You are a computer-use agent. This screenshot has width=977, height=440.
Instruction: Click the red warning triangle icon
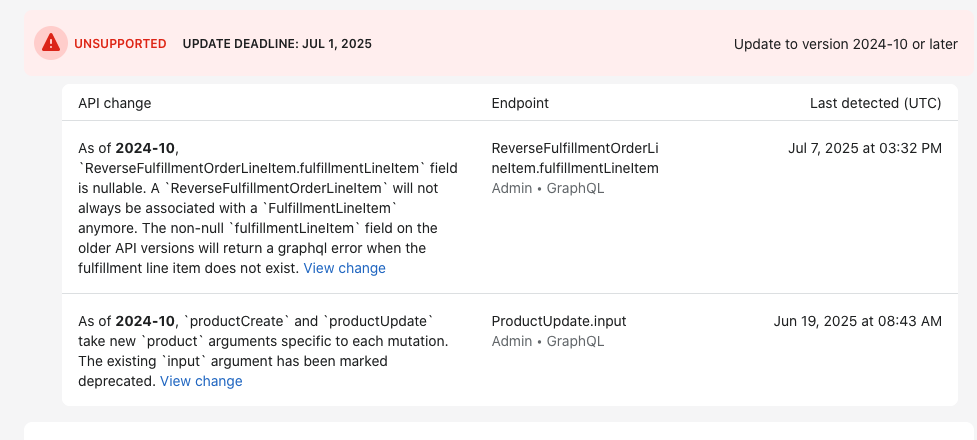(x=50, y=43)
